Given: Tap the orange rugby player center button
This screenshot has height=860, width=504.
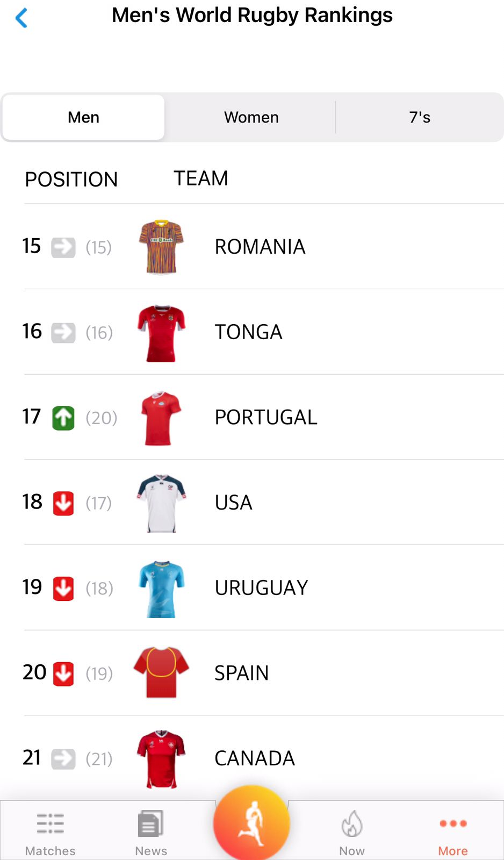Looking at the screenshot, I should point(251,823).
